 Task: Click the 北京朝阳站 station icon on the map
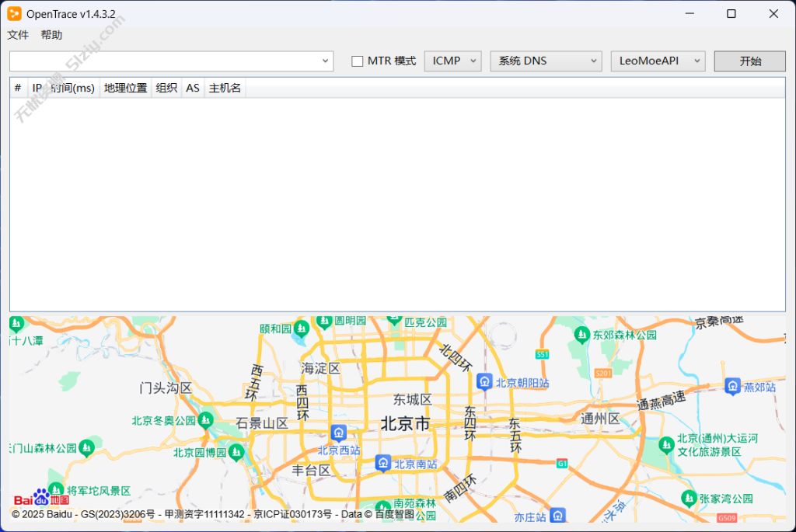coord(484,381)
